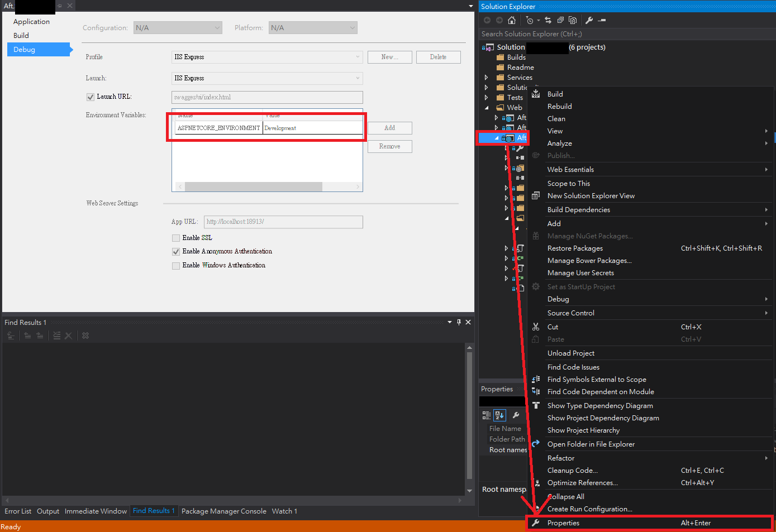776x532 pixels.
Task: Click the Categorized icon in Properties panel
Action: 487,415
